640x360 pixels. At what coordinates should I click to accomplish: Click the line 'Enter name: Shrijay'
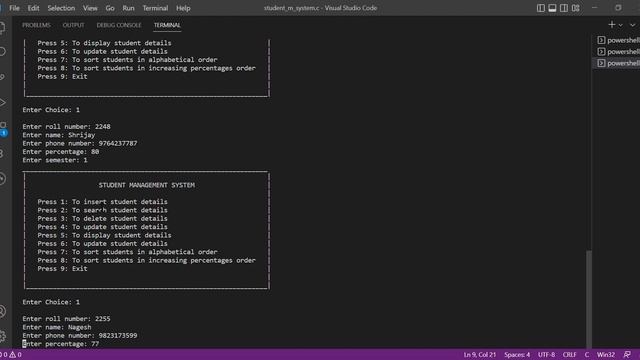tap(59, 135)
